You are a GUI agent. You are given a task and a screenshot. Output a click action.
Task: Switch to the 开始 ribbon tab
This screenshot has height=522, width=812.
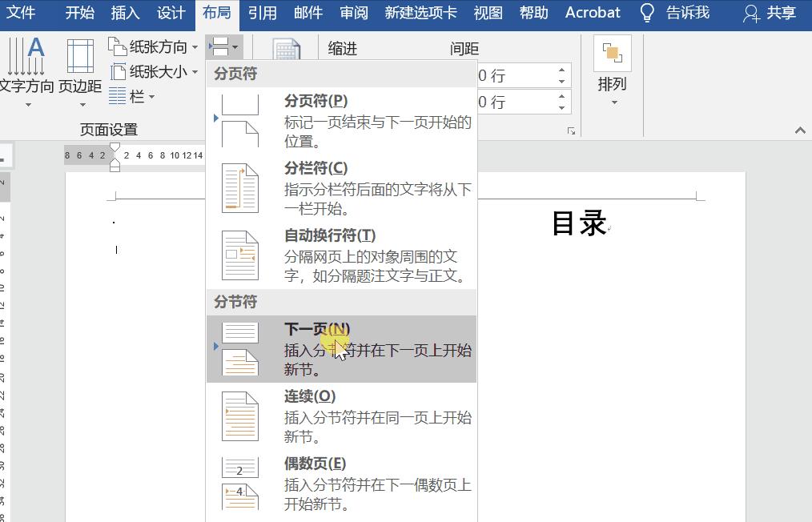(x=79, y=12)
